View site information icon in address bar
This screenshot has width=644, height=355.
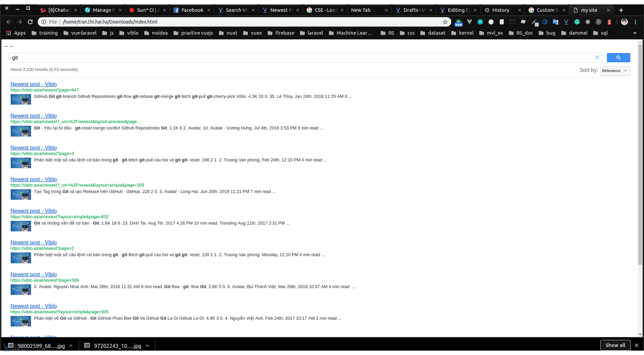44,22
